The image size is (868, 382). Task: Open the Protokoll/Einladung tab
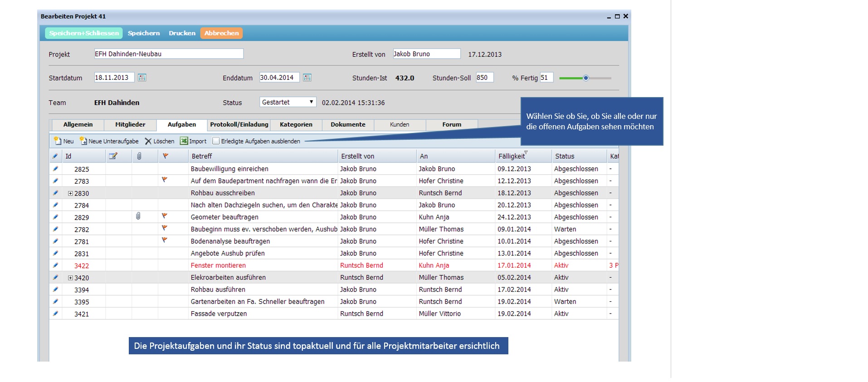[239, 125]
